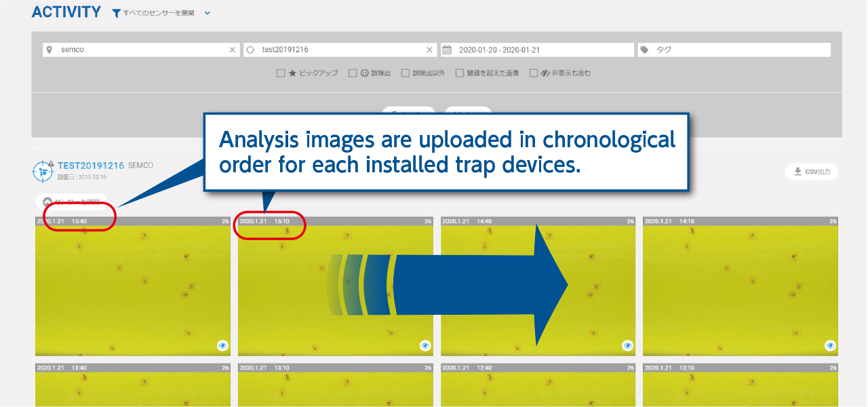Click the crosshair sensor icon in test20191216 field

point(250,50)
